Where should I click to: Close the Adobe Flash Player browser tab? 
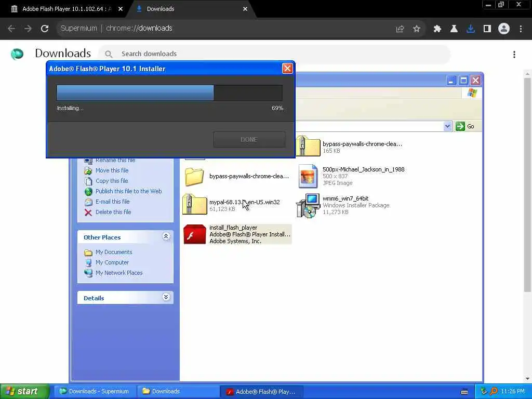121,9
